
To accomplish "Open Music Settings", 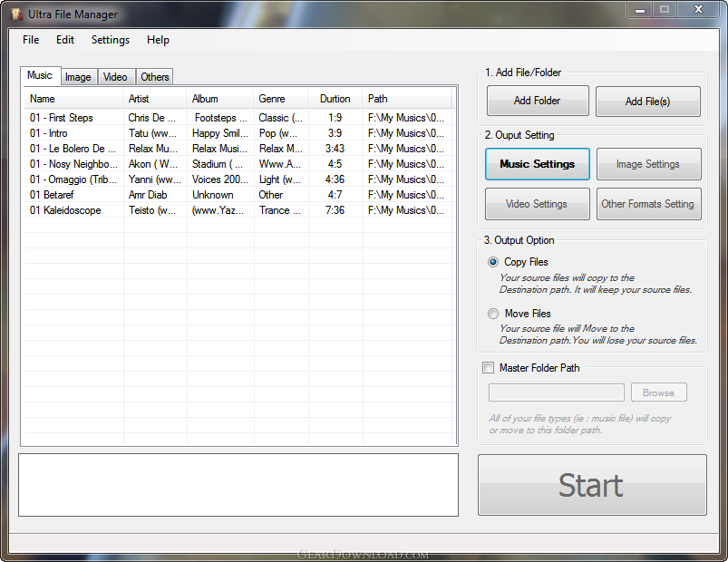I will click(538, 164).
